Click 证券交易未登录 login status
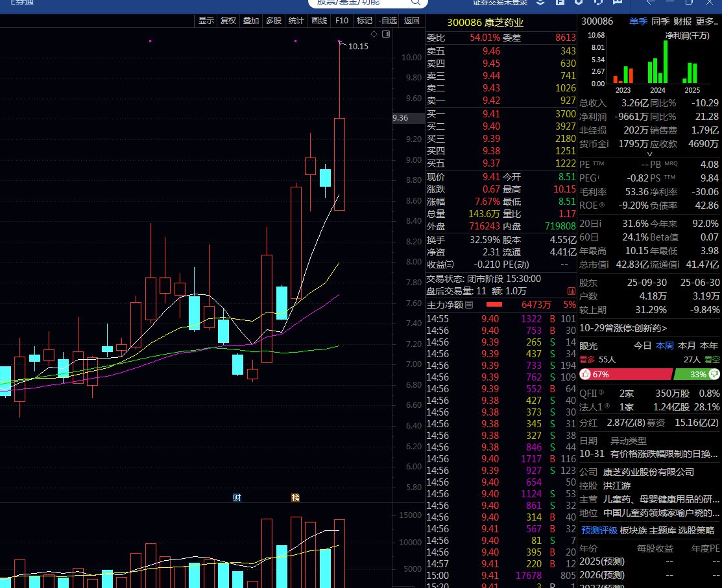Image resolution: width=722 pixels, height=588 pixels. 500,3
